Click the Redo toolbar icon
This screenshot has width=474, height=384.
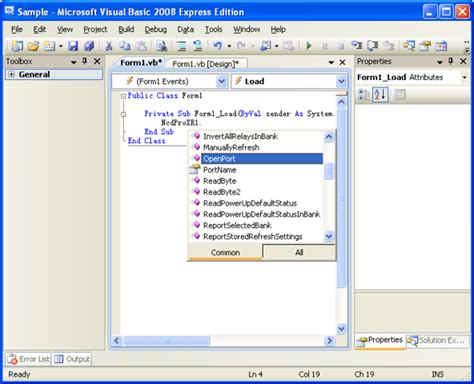(241, 46)
